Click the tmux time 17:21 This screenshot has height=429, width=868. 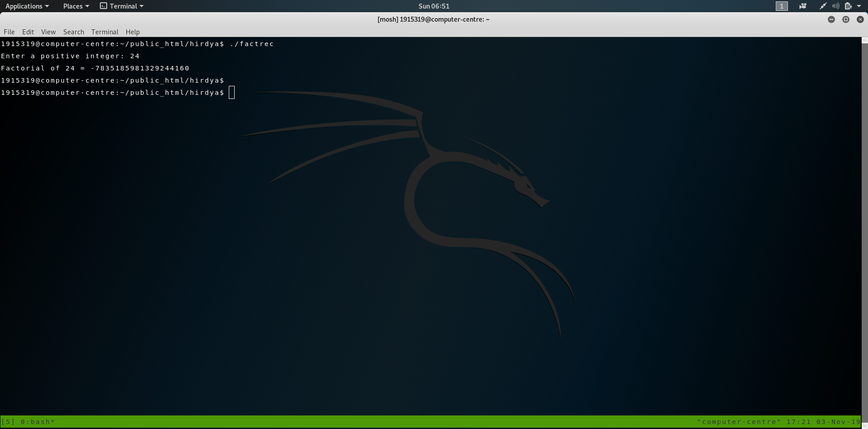[x=799, y=422]
